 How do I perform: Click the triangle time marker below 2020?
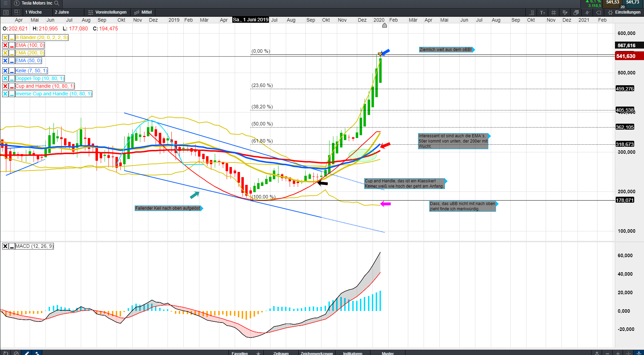[384, 26]
